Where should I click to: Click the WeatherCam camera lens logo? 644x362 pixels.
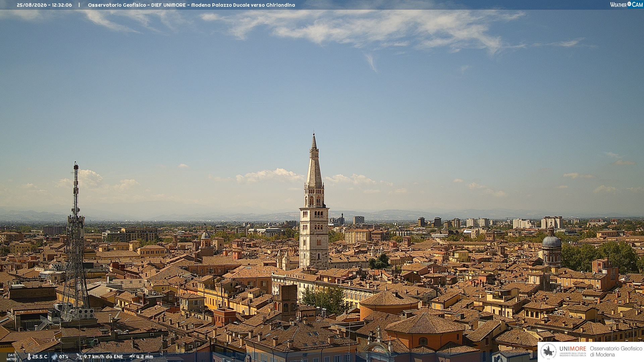[x=629, y=4]
